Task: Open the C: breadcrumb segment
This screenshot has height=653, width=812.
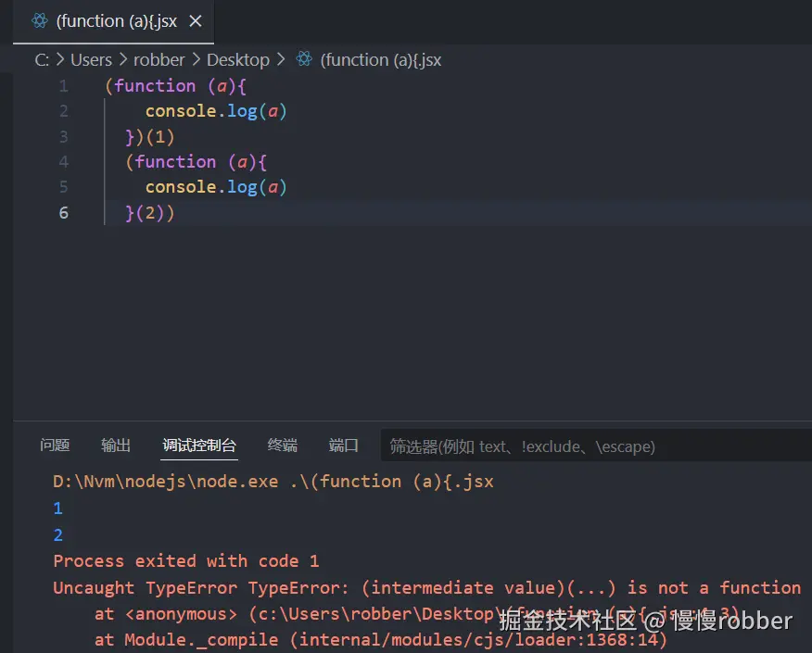Action: (x=42, y=60)
